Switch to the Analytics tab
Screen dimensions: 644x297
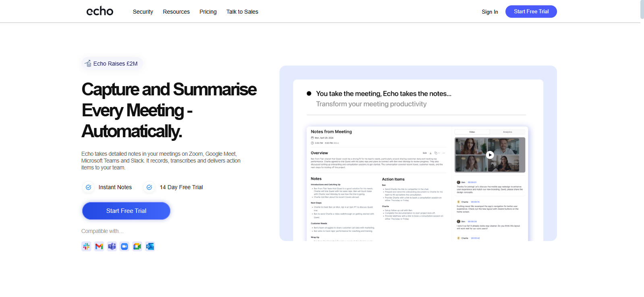(x=507, y=132)
